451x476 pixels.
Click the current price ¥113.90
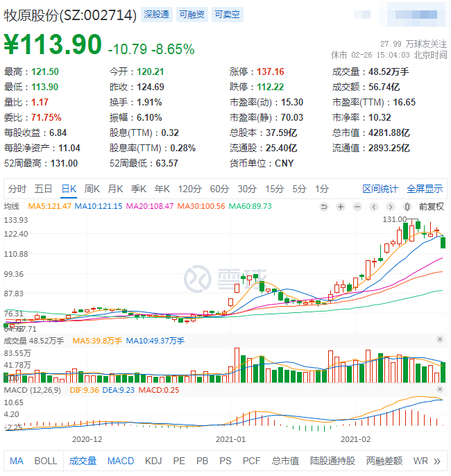click(x=53, y=44)
